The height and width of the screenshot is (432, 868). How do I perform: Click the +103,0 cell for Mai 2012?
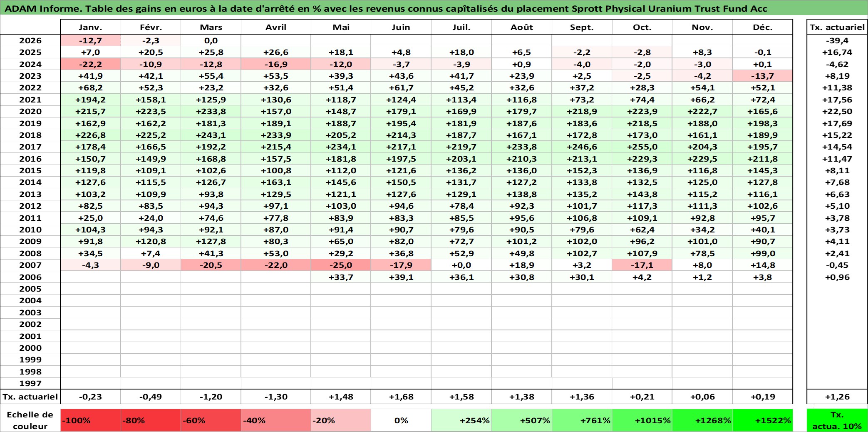341,206
